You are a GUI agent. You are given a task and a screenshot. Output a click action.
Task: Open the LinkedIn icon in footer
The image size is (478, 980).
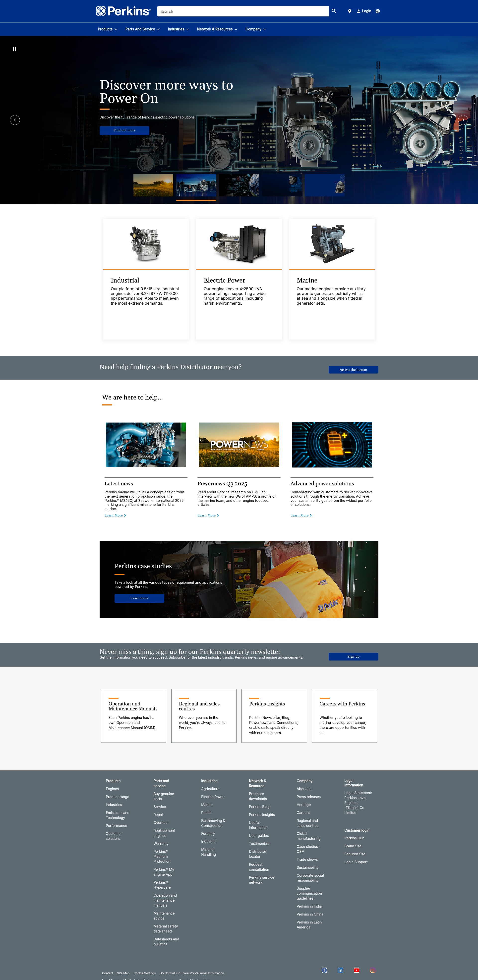[340, 970]
